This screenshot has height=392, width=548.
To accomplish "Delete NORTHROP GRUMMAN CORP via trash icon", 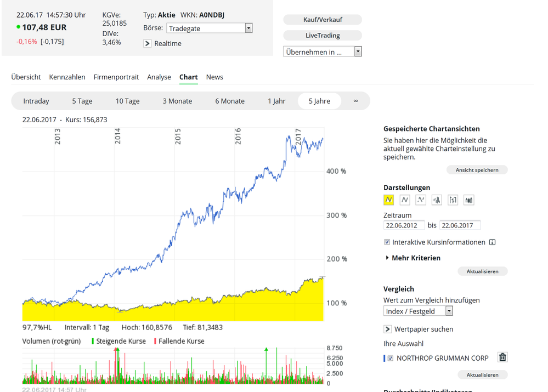I will point(502,357).
